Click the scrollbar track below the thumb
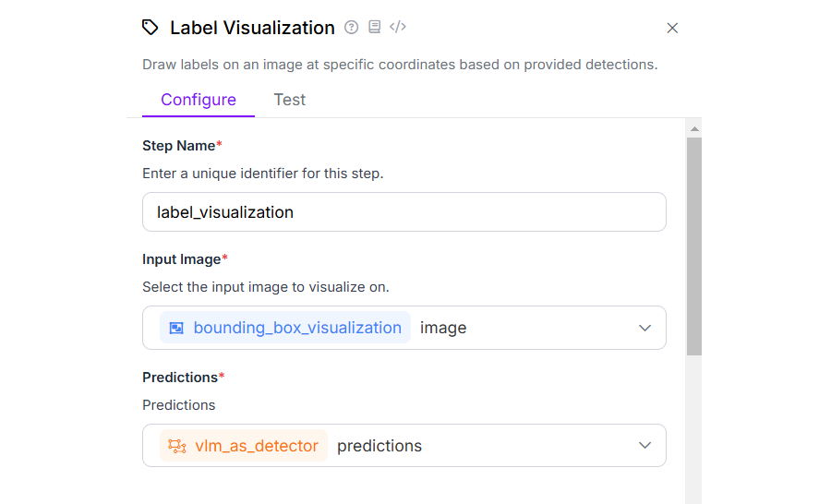The width and height of the screenshot is (819, 504). [x=694, y=425]
